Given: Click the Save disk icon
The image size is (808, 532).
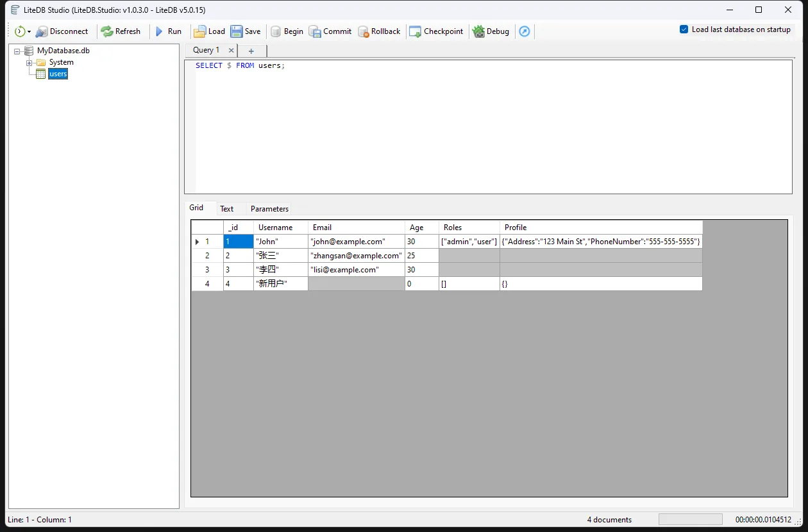Looking at the screenshot, I should tap(237, 31).
